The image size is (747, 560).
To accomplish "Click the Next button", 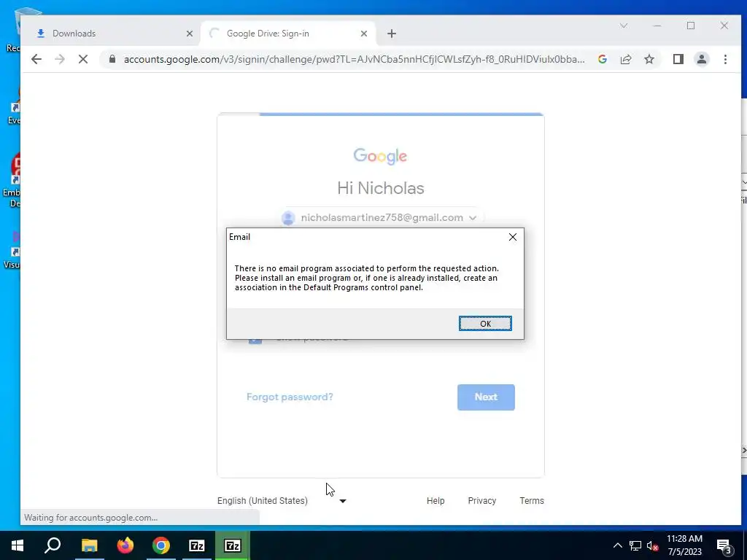I will pos(486,397).
